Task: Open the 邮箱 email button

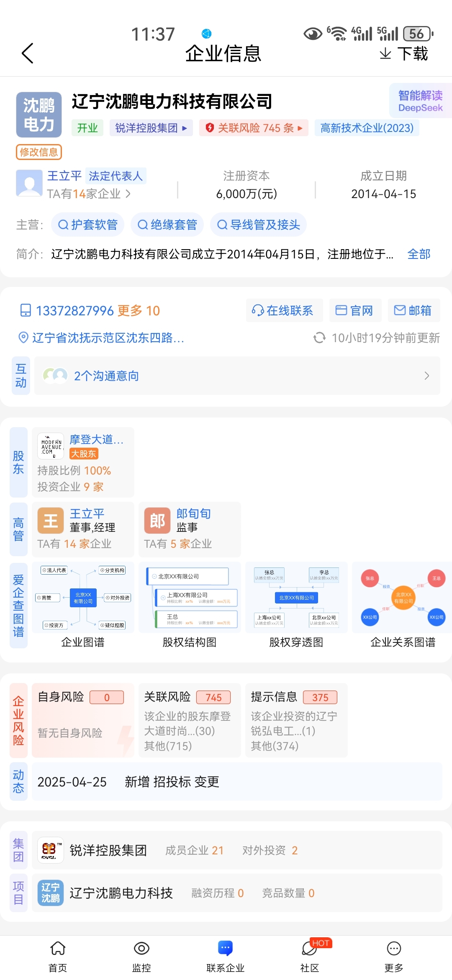Action: pos(414,310)
